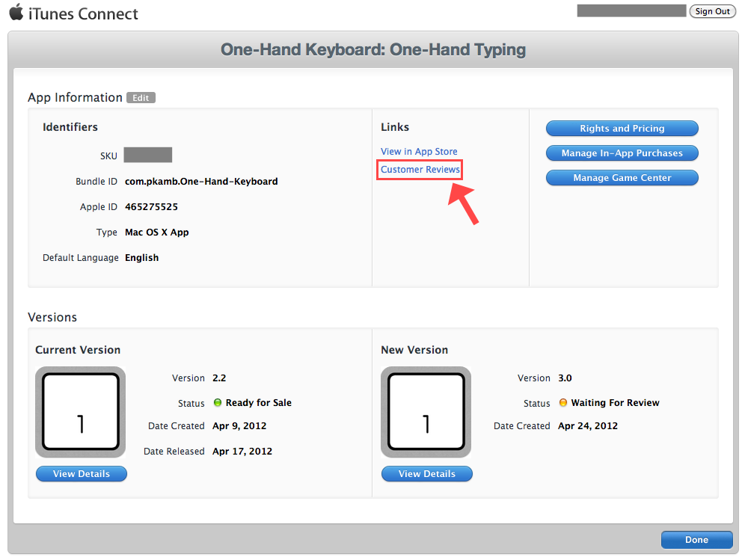Click the SKU label
The height and width of the screenshot is (560, 745).
(x=108, y=156)
